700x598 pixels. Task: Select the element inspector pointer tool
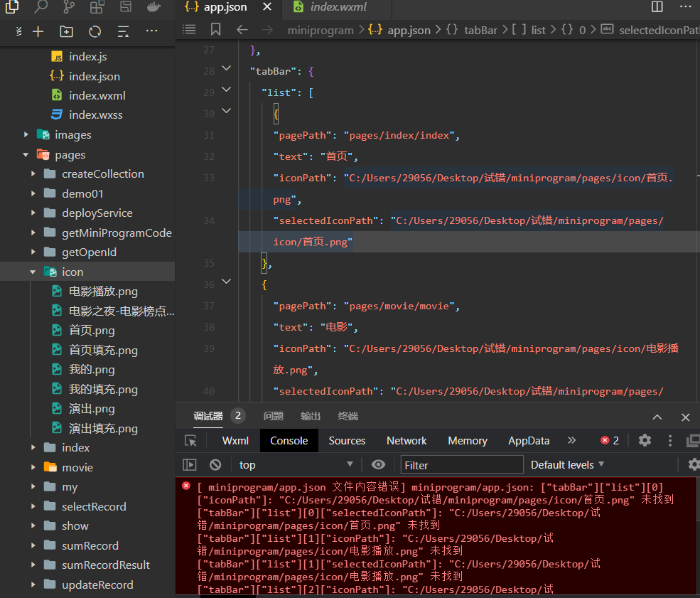(190, 441)
